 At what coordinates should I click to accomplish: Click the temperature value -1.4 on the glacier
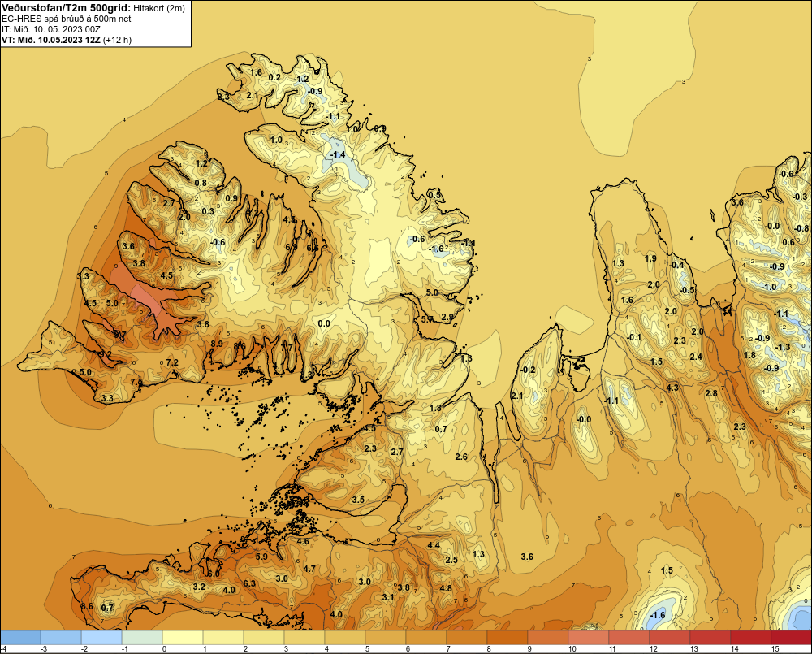(338, 155)
